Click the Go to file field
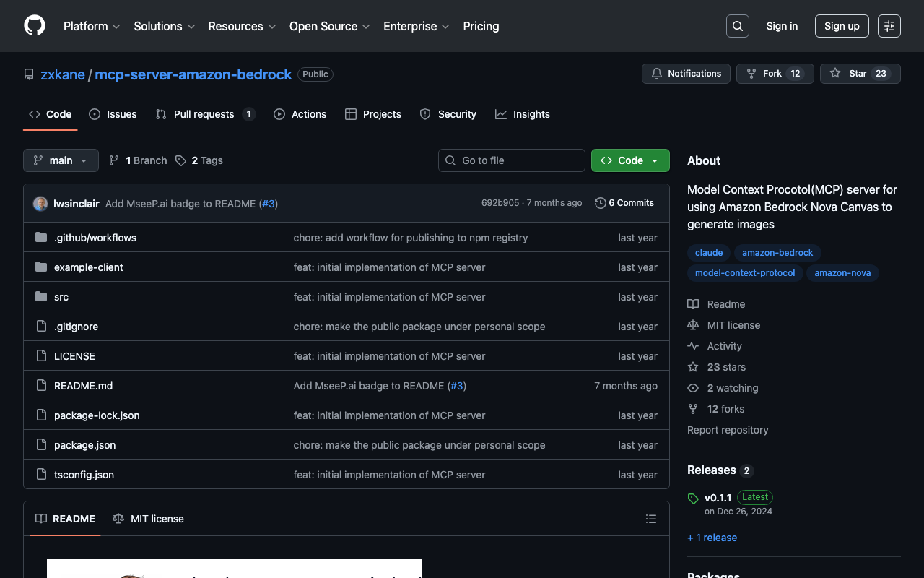 pos(511,160)
